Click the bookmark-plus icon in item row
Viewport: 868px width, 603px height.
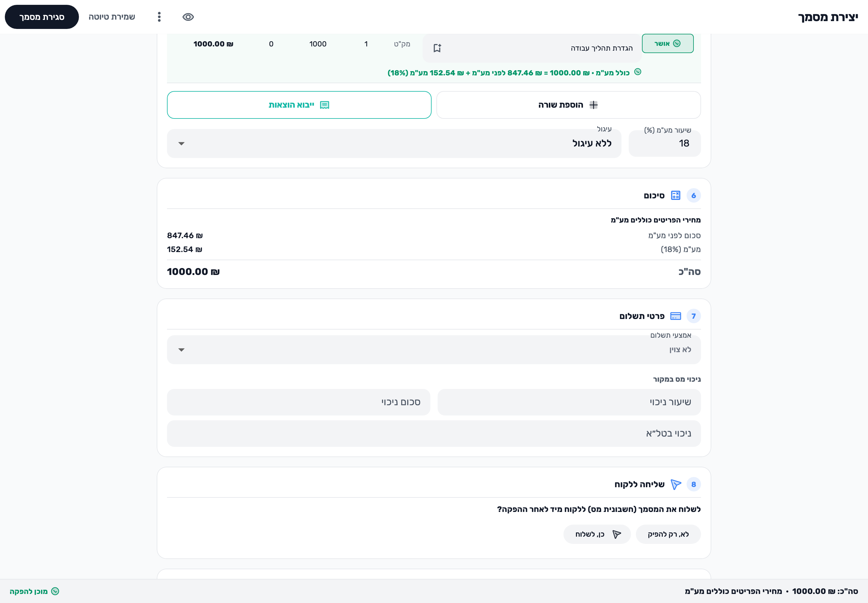437,48
